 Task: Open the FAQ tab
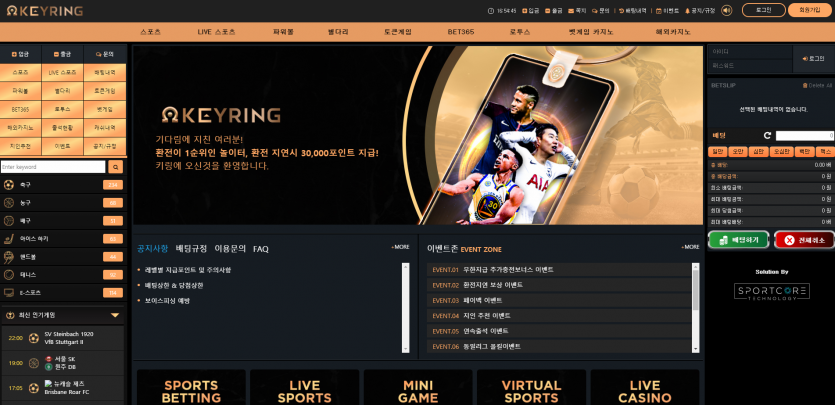tap(261, 249)
